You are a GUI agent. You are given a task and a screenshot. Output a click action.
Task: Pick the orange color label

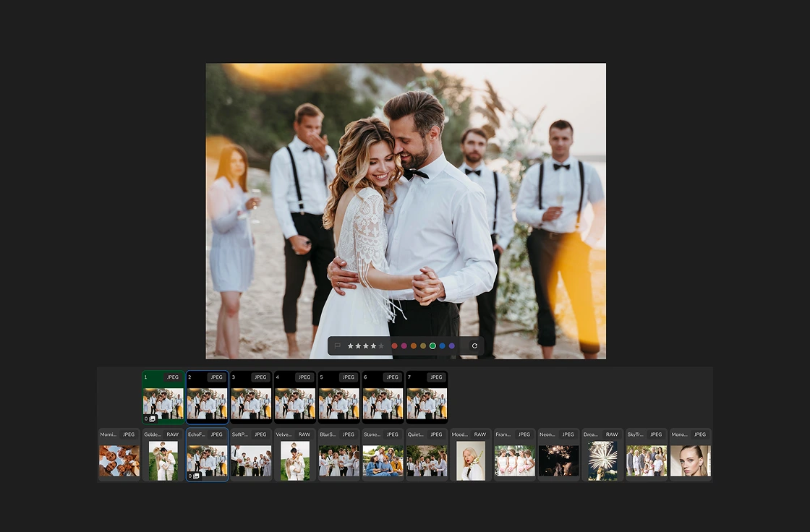coord(414,346)
